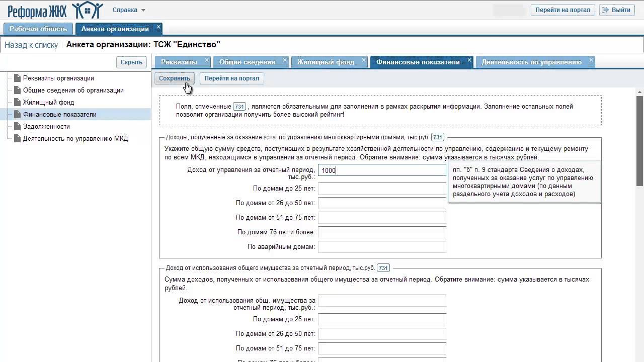Focus По домам 76 лет и более field

click(x=382, y=232)
